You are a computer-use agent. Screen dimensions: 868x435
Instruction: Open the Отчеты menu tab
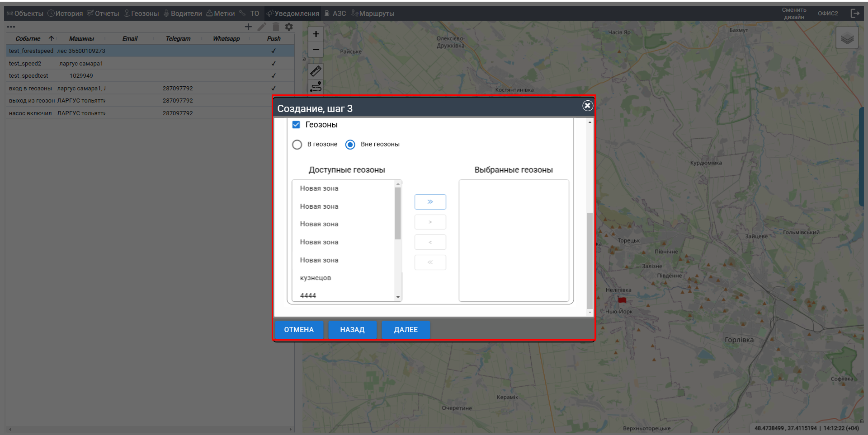tap(103, 14)
